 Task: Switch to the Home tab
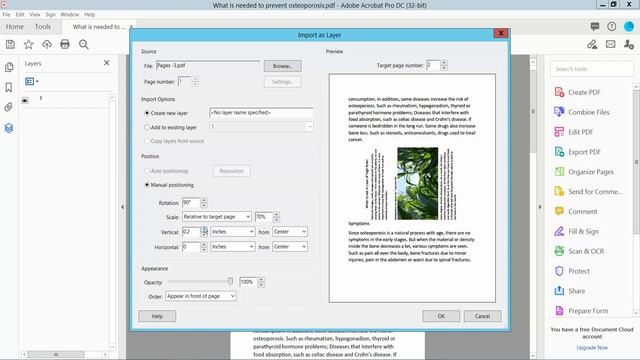[15, 27]
